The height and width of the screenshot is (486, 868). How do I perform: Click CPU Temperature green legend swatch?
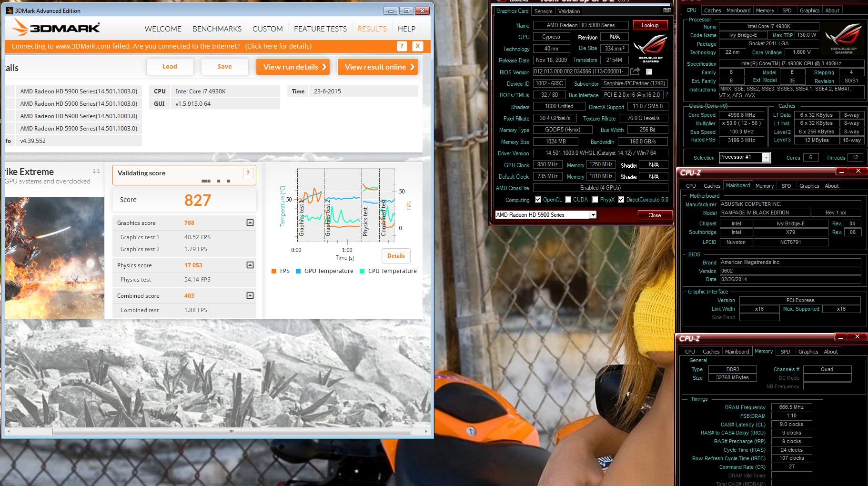362,271
